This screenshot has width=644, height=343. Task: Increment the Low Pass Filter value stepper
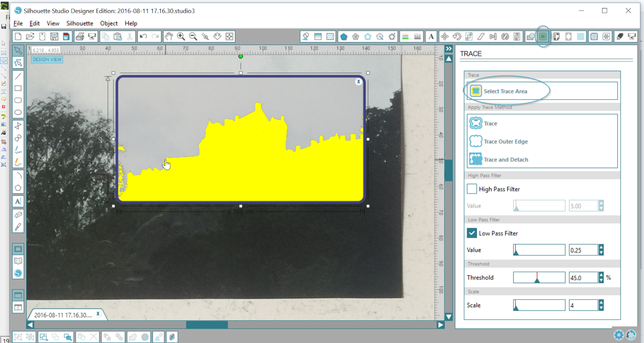coord(601,247)
